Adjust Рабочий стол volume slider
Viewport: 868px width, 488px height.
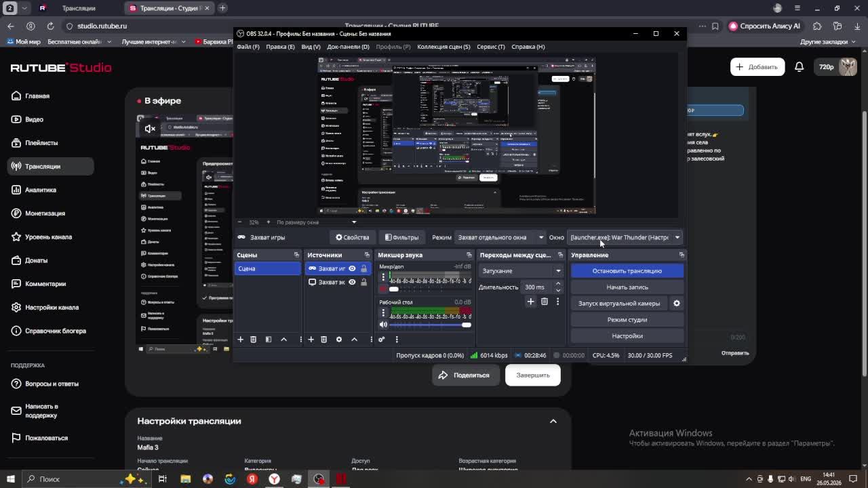pyautogui.click(x=430, y=325)
